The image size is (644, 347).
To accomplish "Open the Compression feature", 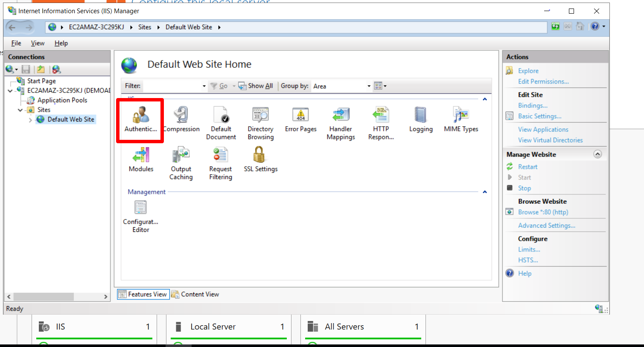I will tap(181, 119).
